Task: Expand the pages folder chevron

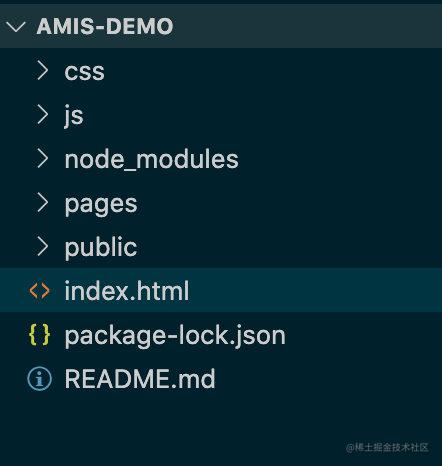Action: pyautogui.click(x=43, y=202)
